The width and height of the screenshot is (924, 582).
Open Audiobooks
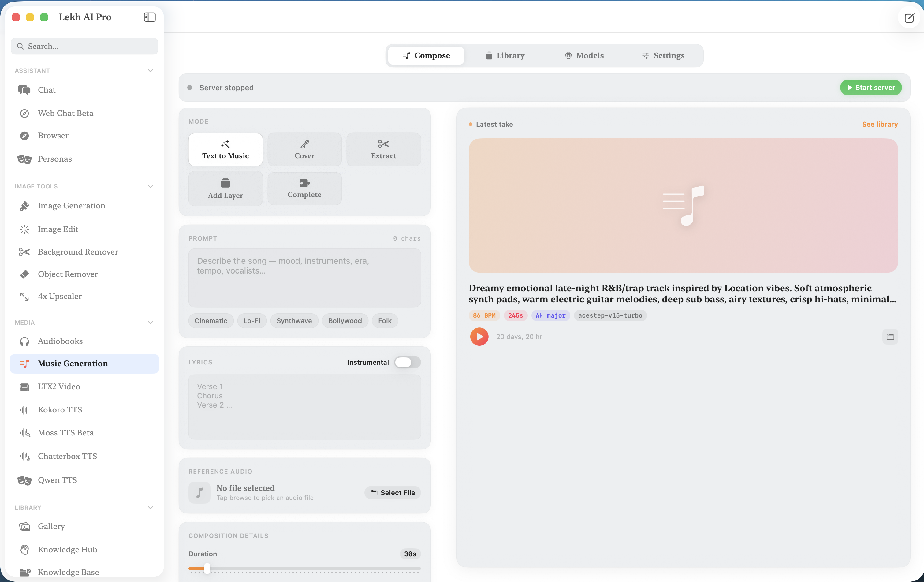(x=84, y=341)
